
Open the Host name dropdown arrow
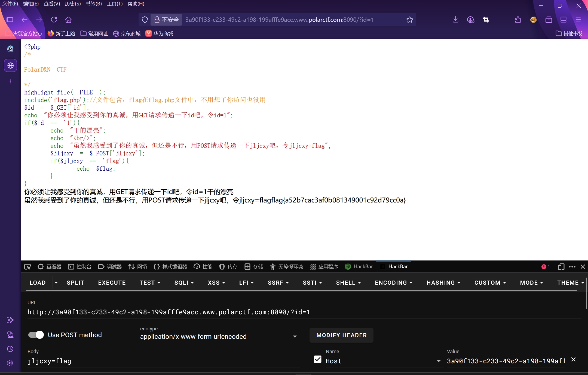439,361
